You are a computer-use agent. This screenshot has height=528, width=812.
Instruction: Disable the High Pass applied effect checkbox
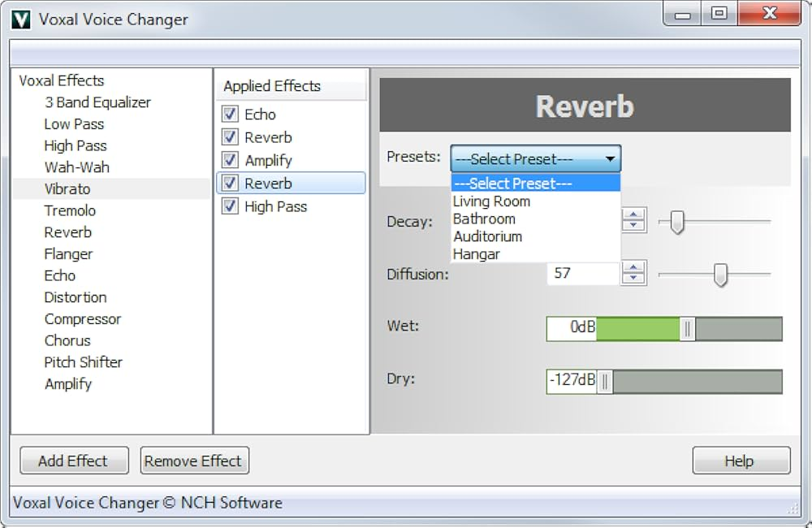point(230,206)
